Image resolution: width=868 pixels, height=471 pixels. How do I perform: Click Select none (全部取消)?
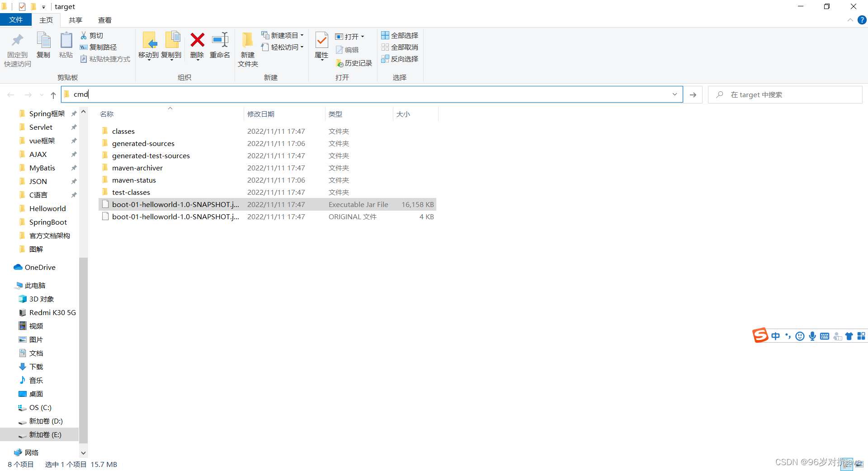coord(400,47)
